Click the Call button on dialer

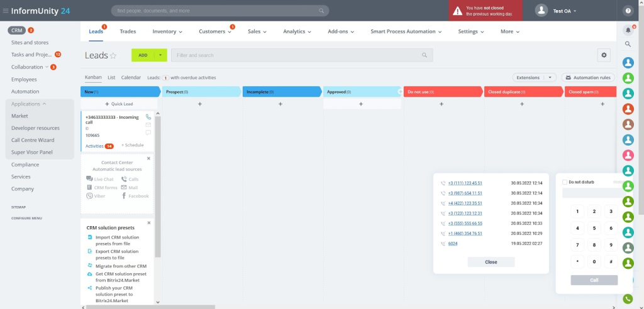[x=594, y=280]
